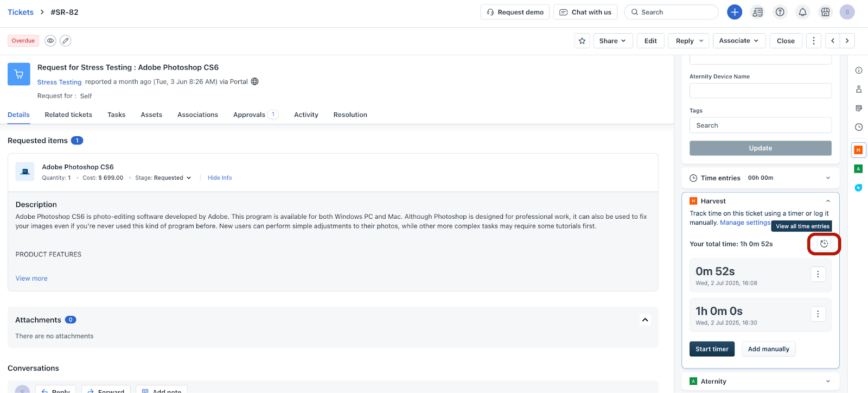Image resolution: width=868 pixels, height=393 pixels.
Task: Expand the Aternity panel
Action: click(828, 381)
